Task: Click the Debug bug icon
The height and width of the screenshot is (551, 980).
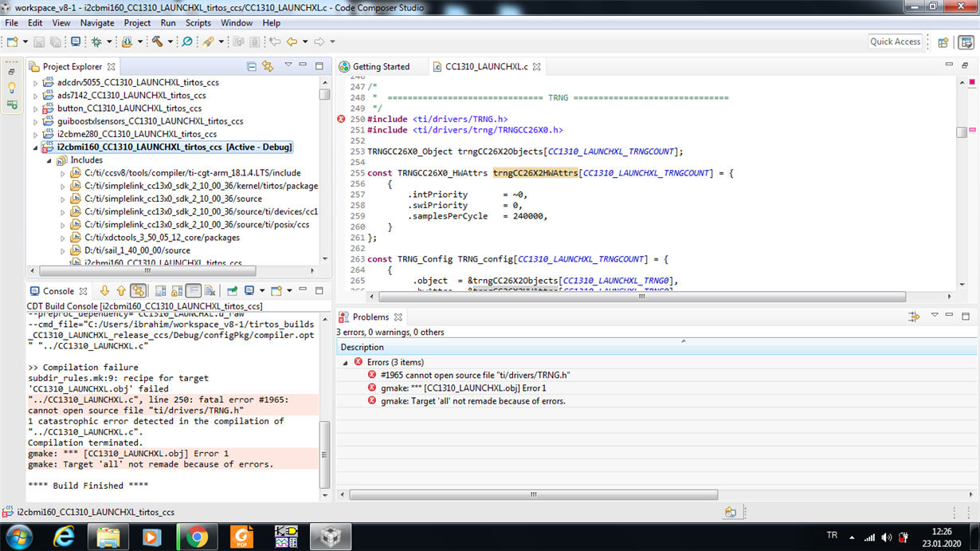Action: (96, 41)
